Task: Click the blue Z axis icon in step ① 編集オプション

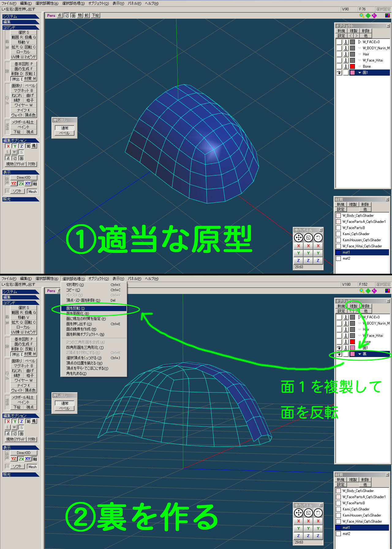Action: [x=21, y=146]
